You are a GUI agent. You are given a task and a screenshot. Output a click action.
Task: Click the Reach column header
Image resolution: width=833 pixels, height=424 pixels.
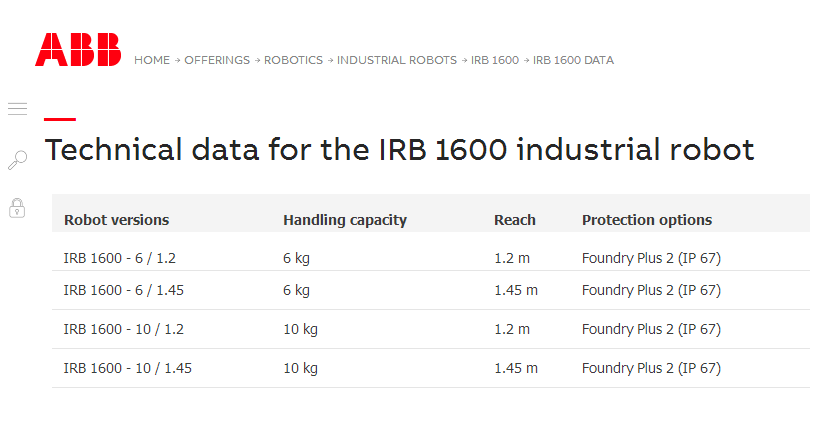tap(515, 220)
